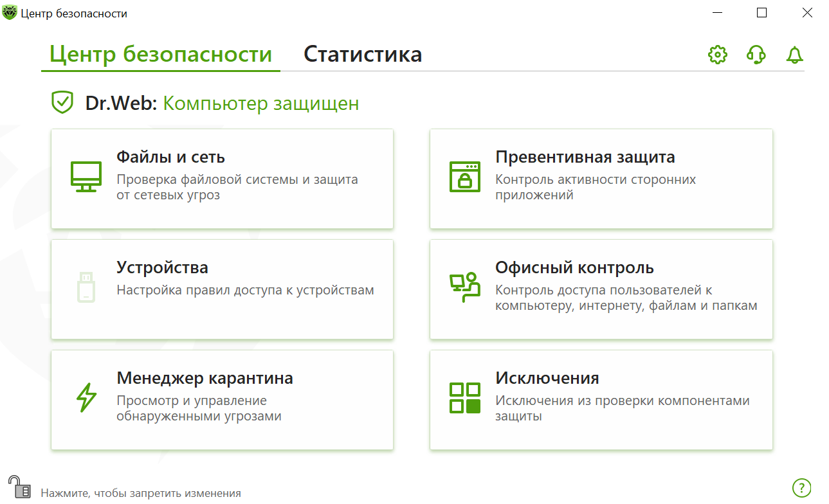Click the Нажмите, чтобы запретить изменения text
Image resolution: width=829 pixels, height=504 pixels.
(x=141, y=493)
